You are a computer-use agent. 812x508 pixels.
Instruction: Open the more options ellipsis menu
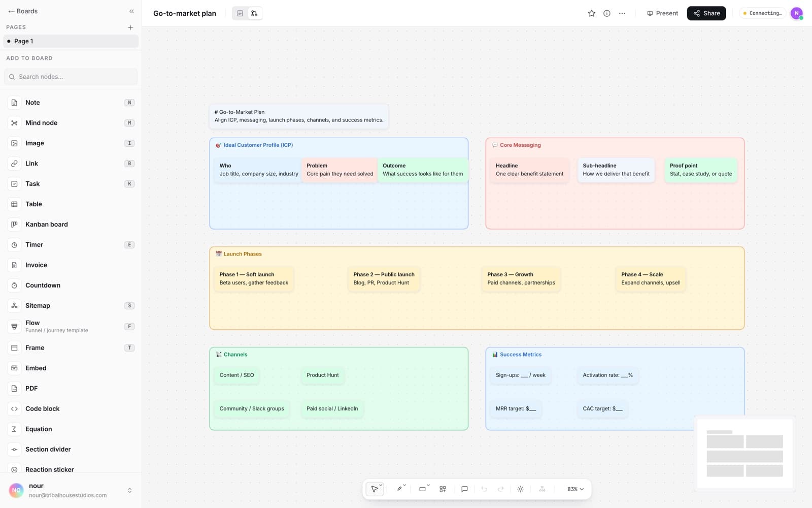pyautogui.click(x=622, y=13)
